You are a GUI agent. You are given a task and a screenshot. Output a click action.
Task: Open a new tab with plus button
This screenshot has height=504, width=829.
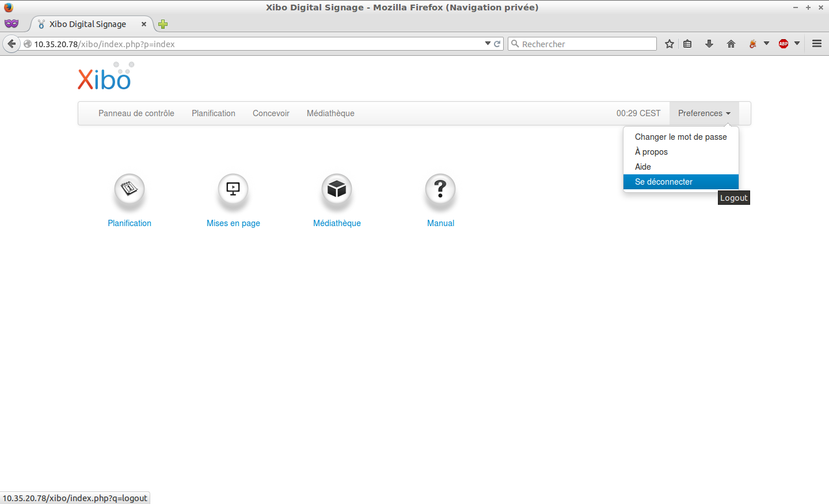tap(163, 24)
